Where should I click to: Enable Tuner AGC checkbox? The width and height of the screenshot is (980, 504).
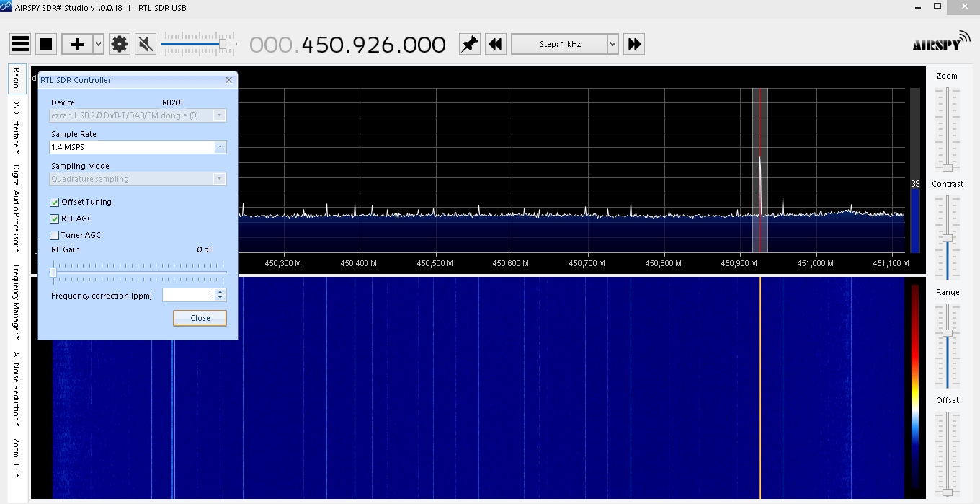click(55, 235)
